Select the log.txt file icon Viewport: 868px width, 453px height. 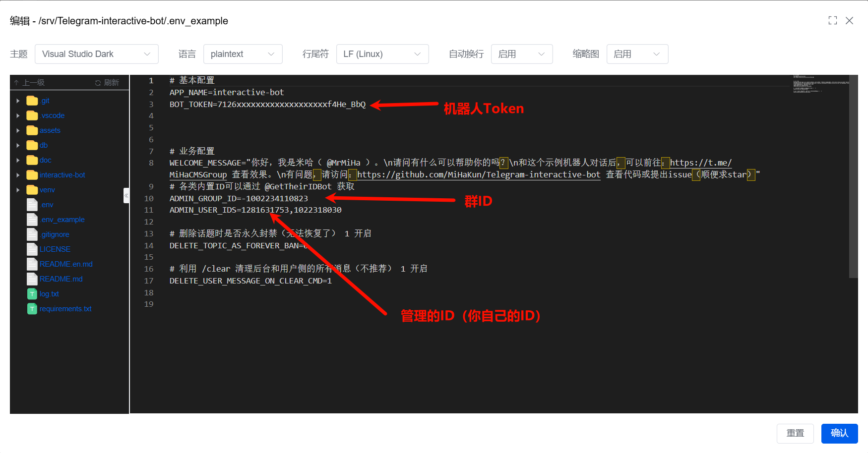pos(32,294)
